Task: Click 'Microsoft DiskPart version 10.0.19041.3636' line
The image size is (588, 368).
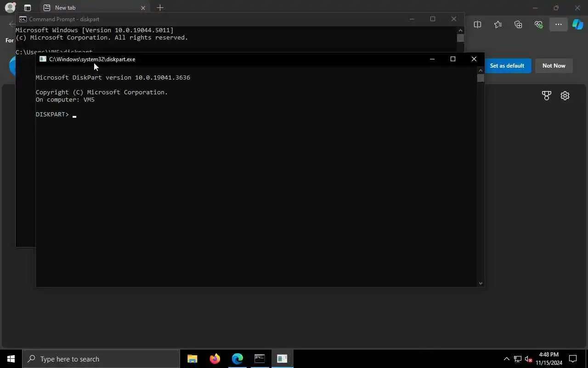Action: 113,78
